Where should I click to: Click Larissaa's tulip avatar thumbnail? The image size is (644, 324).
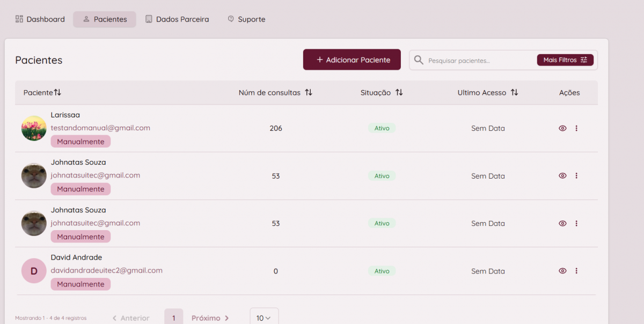[34, 128]
